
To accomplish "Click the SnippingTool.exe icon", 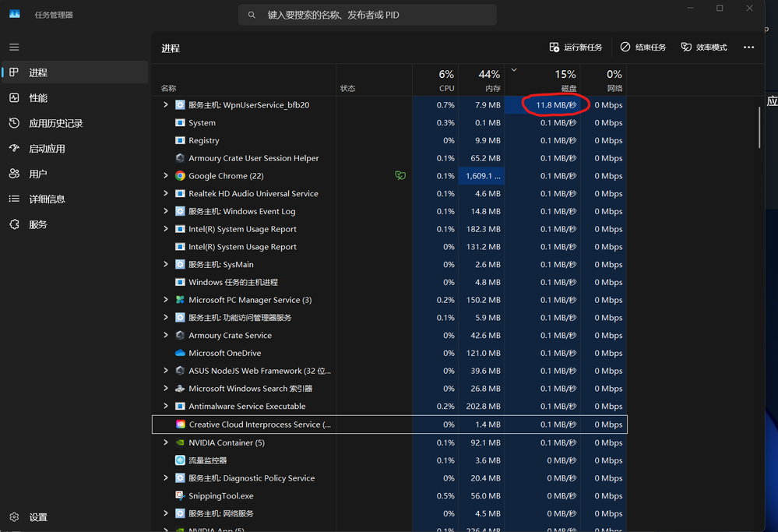I will 180,495.
